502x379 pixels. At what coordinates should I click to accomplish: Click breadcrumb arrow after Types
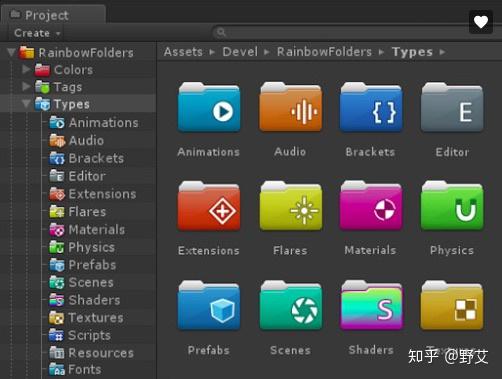(x=442, y=52)
